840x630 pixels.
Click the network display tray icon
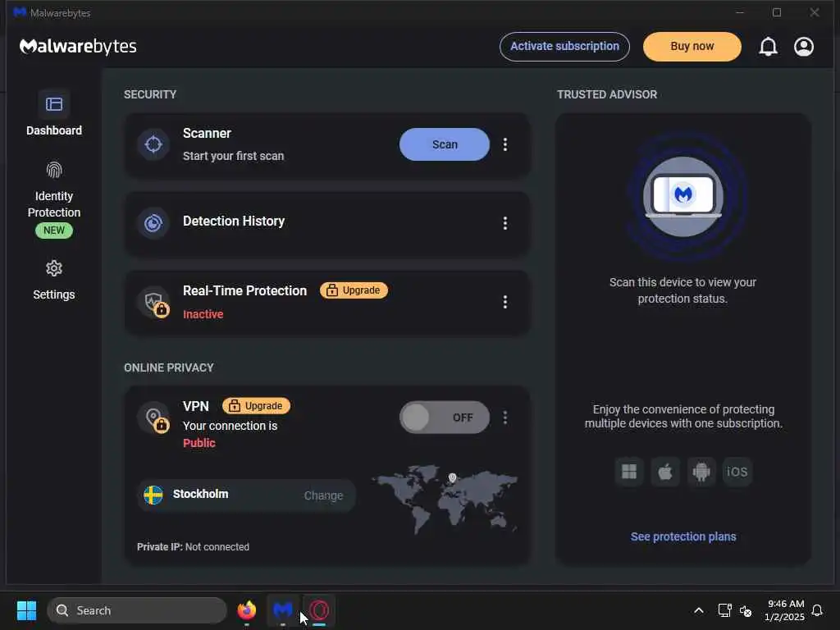click(x=724, y=610)
